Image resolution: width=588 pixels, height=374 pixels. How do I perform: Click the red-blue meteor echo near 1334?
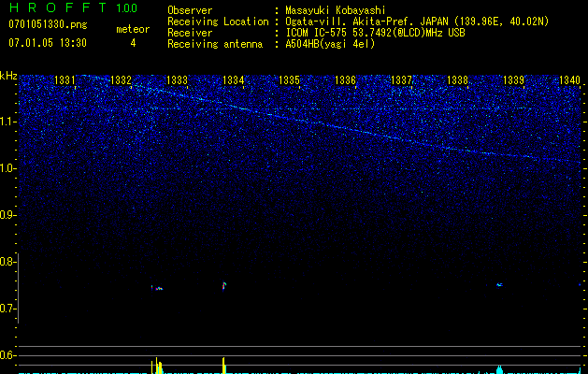(x=224, y=286)
